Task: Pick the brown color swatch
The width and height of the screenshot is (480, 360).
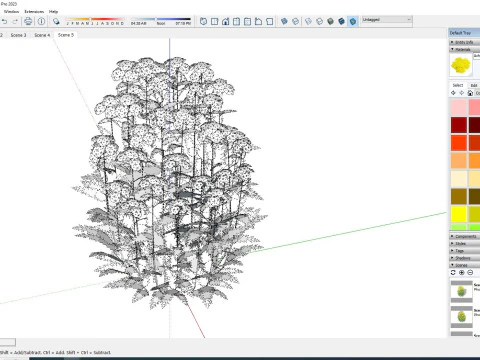Action: pos(459,196)
